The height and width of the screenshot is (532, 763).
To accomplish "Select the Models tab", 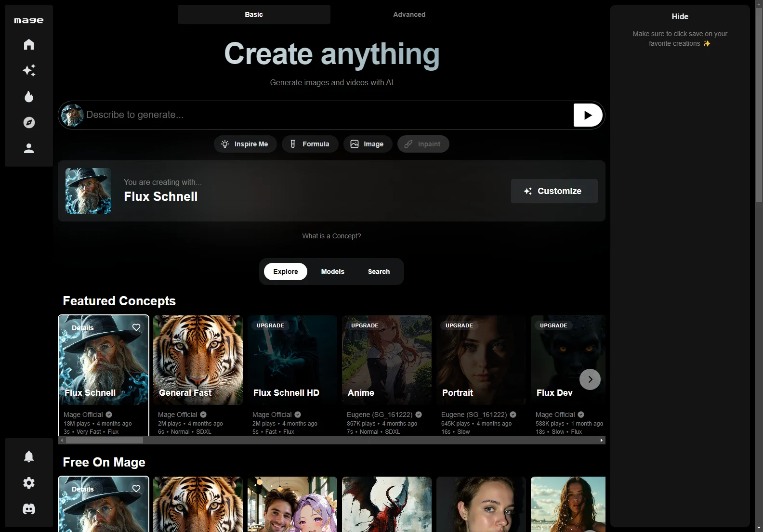I will tap(333, 272).
